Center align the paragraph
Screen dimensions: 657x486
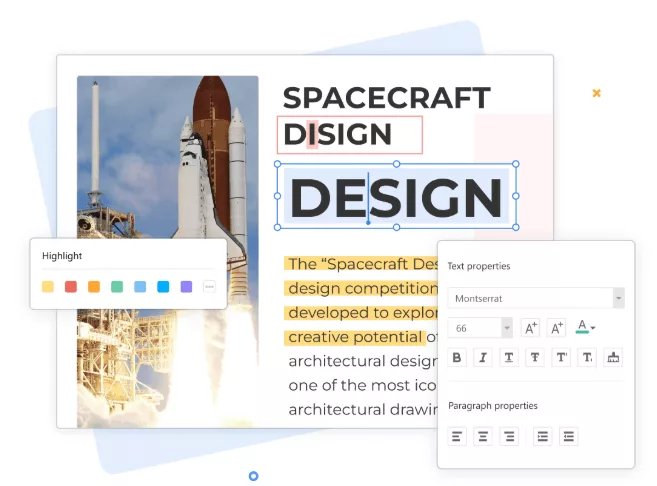click(483, 436)
